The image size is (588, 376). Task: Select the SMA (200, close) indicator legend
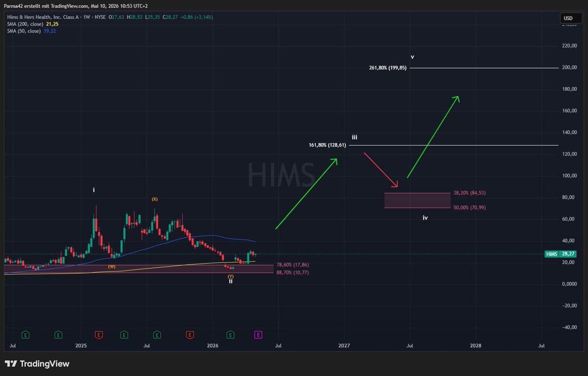tap(24, 24)
